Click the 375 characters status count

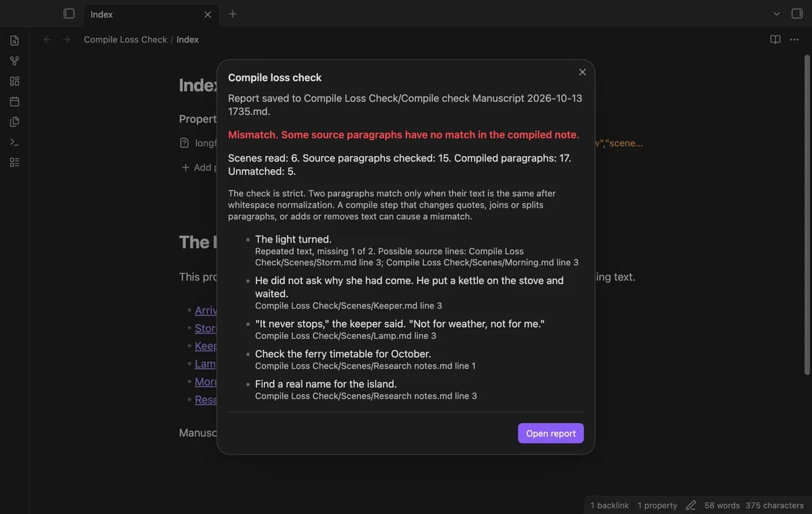[x=775, y=505]
